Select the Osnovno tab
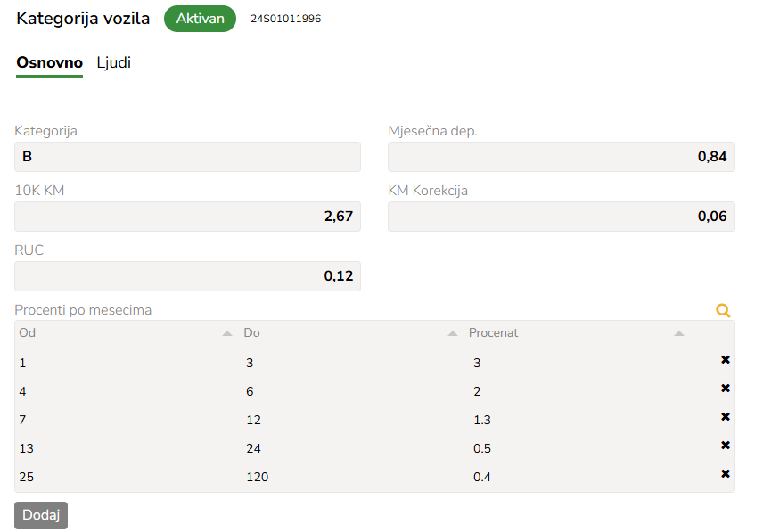763x532 pixels. (x=50, y=63)
